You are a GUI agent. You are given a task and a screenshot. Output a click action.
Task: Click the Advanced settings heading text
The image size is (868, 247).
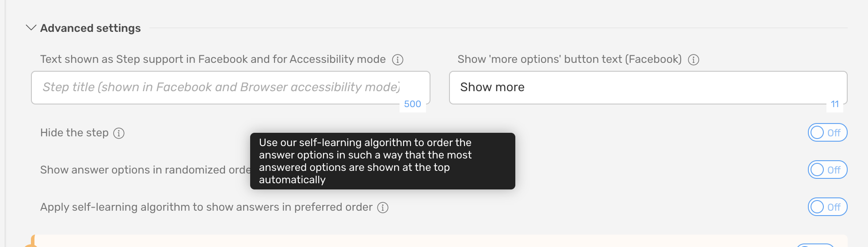click(x=91, y=28)
